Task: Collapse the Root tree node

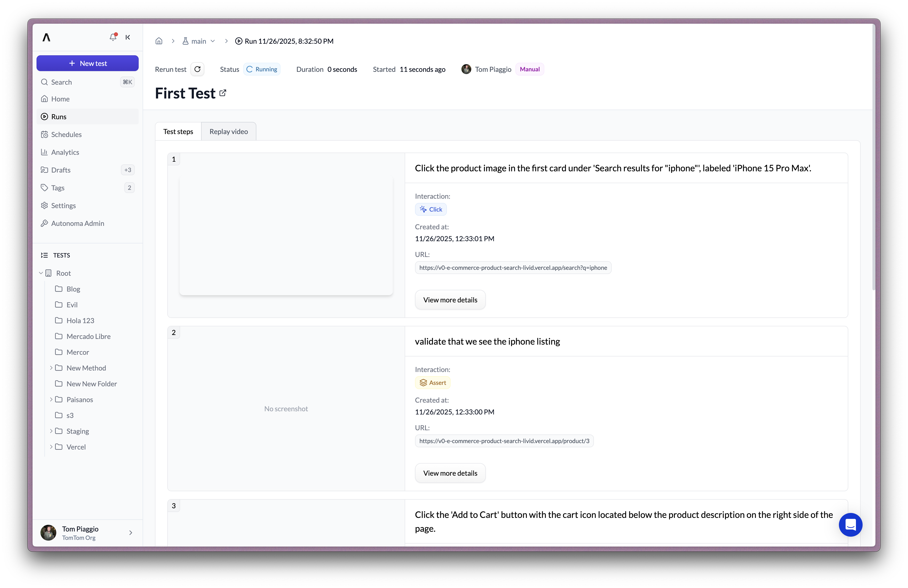Action: click(x=41, y=273)
